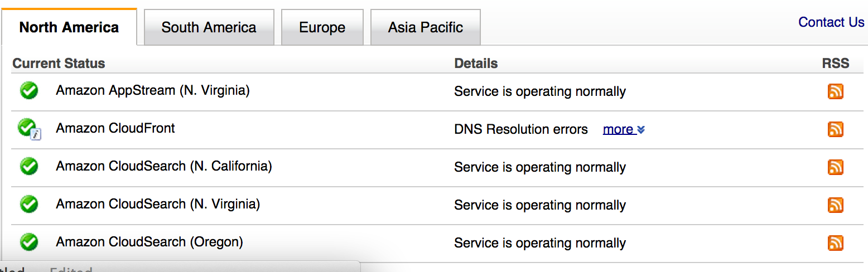
Task: Open RSS feed for CloudSearch (N. California)
Action: (835, 167)
